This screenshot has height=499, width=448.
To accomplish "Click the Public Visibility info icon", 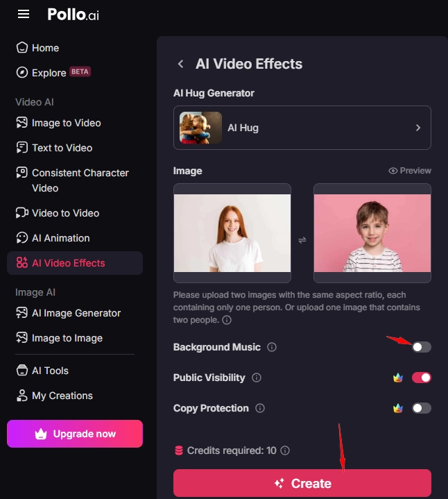I will coord(257,378).
